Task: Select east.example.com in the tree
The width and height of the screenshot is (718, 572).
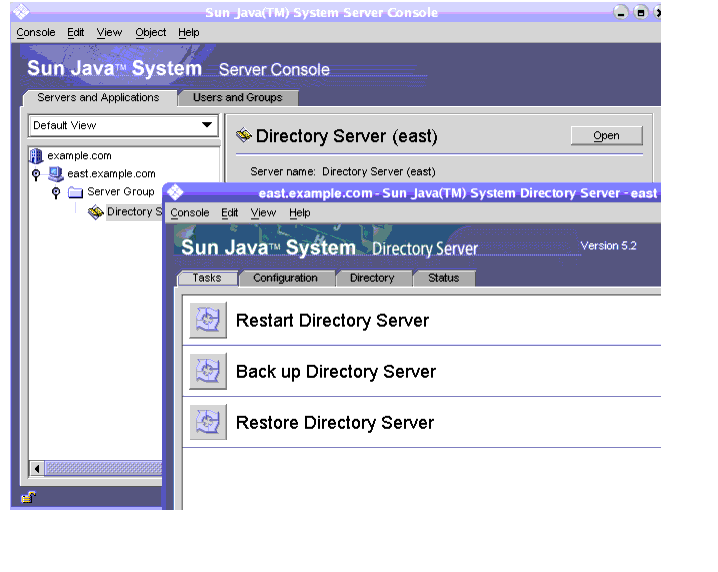Action: [x=111, y=174]
